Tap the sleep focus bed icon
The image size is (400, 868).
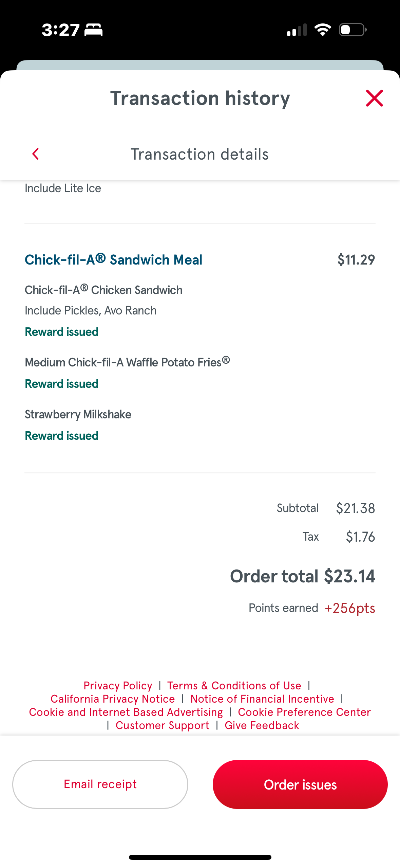[93, 30]
